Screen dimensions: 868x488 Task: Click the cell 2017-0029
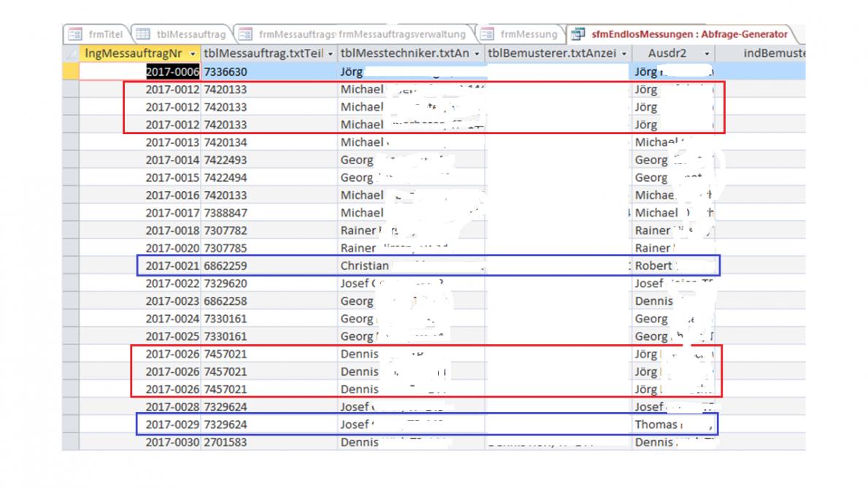(x=140, y=425)
